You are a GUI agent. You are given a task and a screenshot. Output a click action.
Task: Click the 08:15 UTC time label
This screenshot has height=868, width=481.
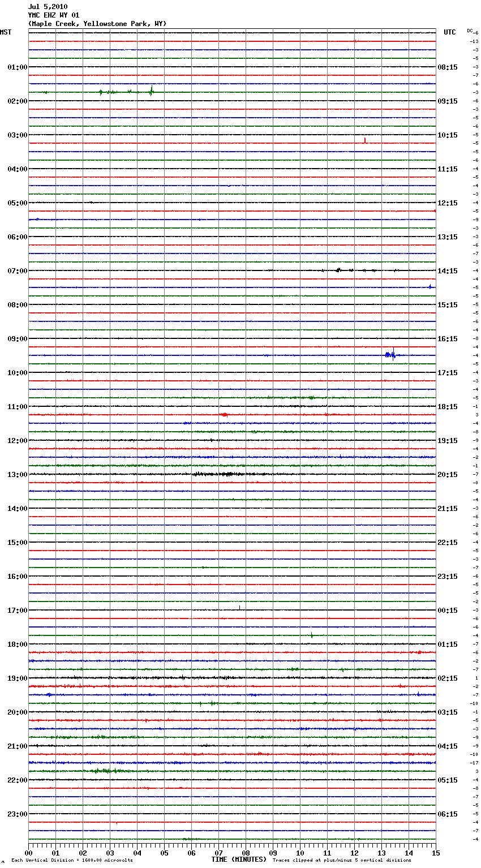pyautogui.click(x=448, y=67)
